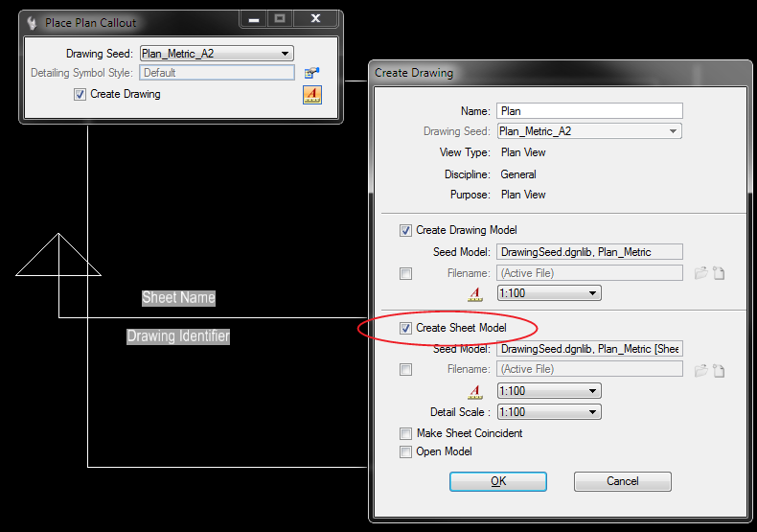Screen dimensions: 757x532
Task: Open the Drawing Model annotation scale dropdown
Action: click(549, 293)
